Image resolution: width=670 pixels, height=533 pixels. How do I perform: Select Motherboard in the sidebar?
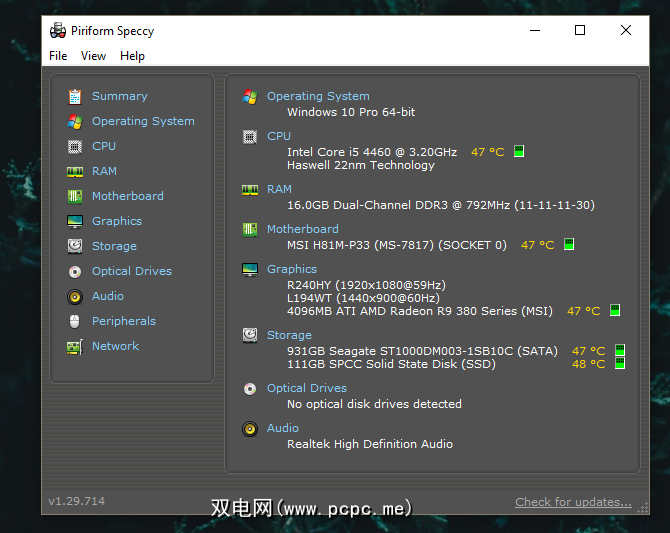click(x=128, y=196)
